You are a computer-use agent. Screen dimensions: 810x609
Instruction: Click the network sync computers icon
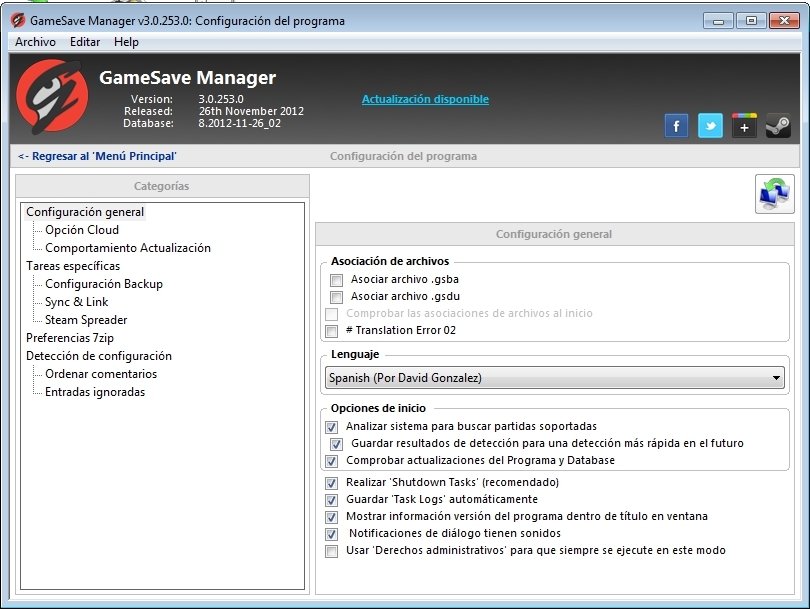[774, 194]
